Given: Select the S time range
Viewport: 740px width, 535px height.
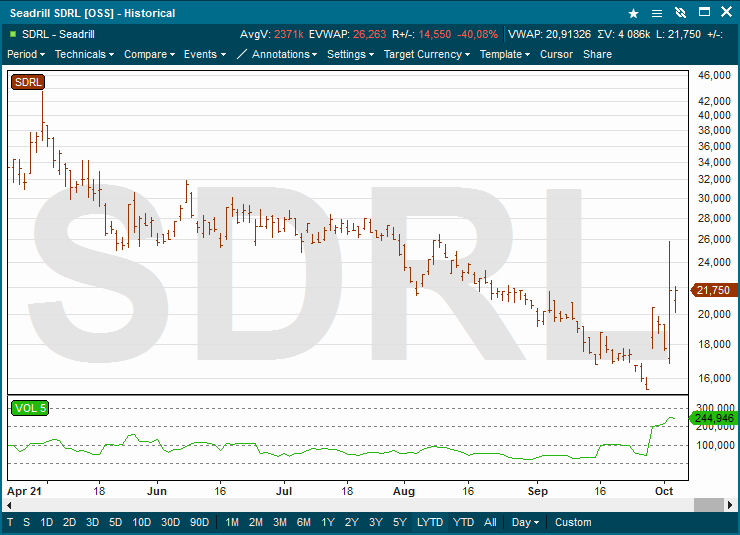Looking at the screenshot, I should 26,522.
